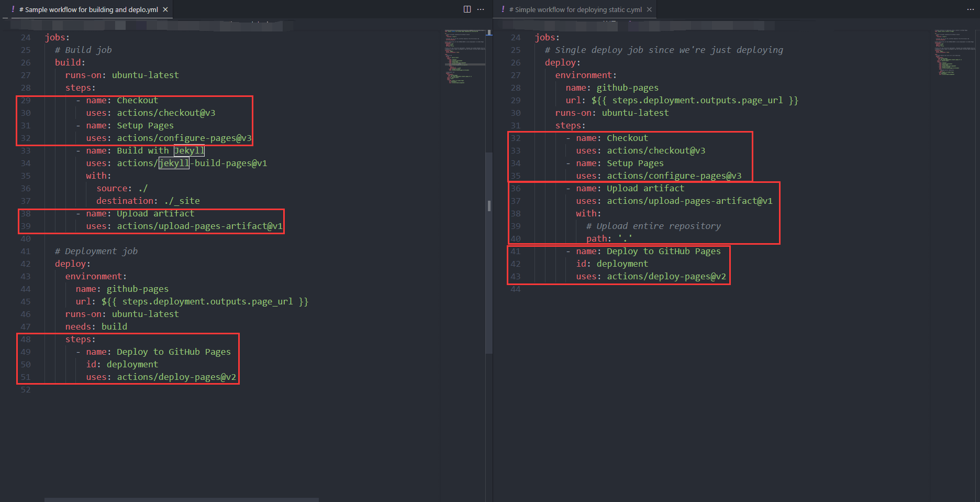Click the minimap preview of the right editor

[x=954, y=52]
